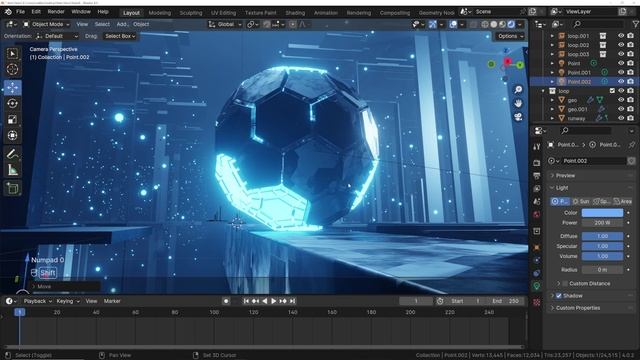Jump to the timeline end frame
This screenshot has width=640, height=360.
pos(292,301)
